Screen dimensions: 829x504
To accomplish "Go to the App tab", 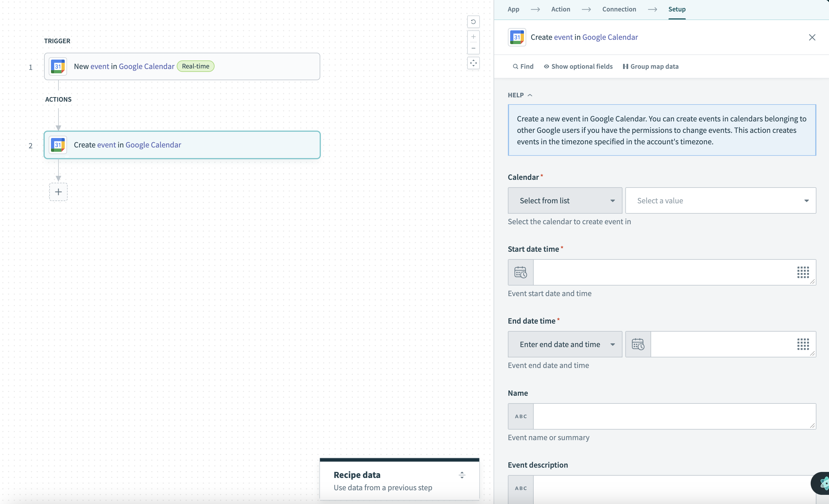I will click(x=513, y=9).
